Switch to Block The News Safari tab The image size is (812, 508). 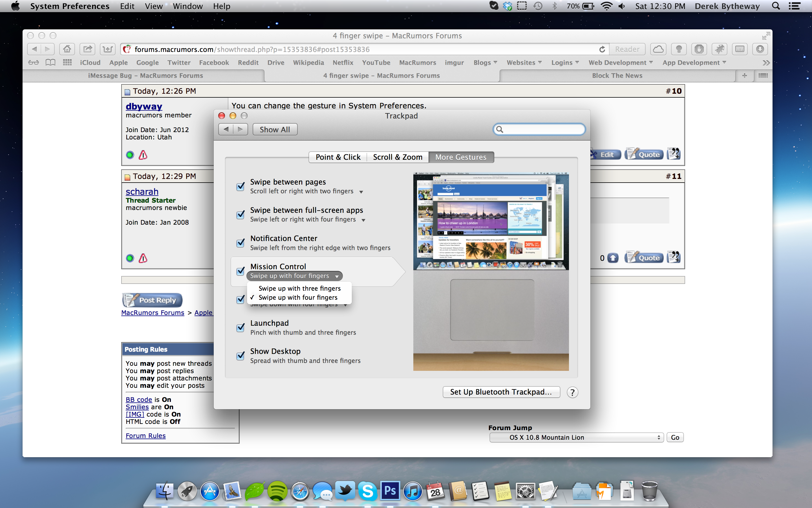pyautogui.click(x=617, y=76)
